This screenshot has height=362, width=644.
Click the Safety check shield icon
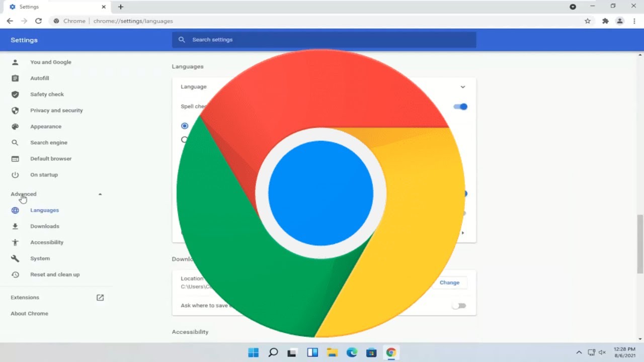[x=15, y=95]
